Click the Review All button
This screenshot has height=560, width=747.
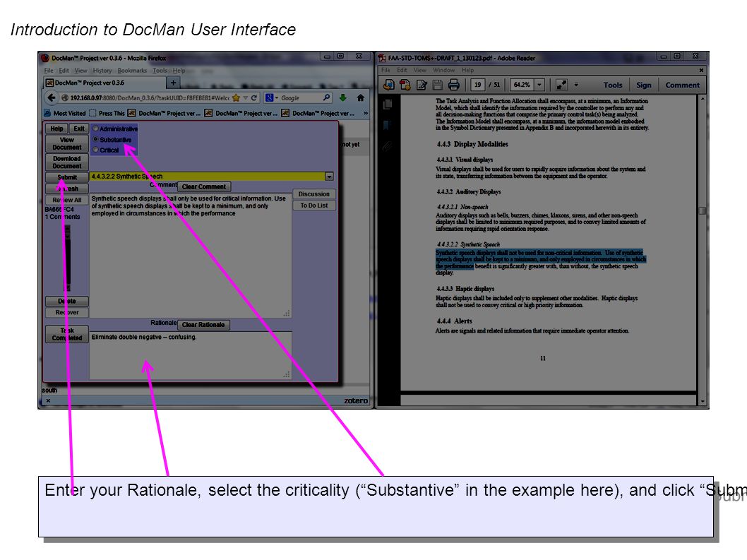(x=66, y=200)
